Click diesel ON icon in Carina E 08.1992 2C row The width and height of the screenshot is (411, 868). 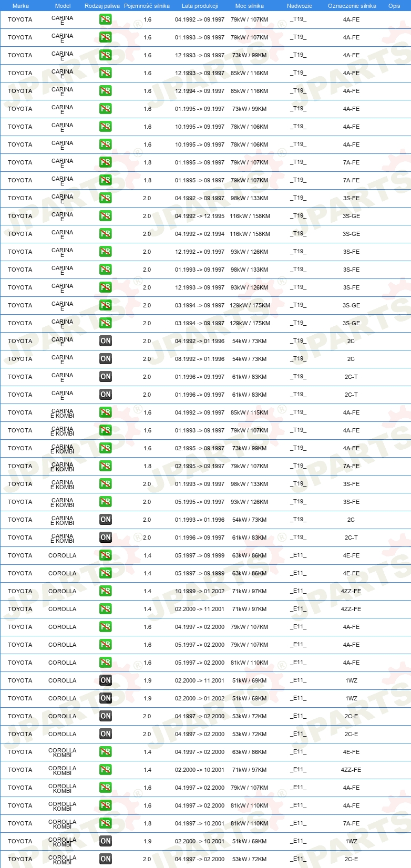point(106,359)
